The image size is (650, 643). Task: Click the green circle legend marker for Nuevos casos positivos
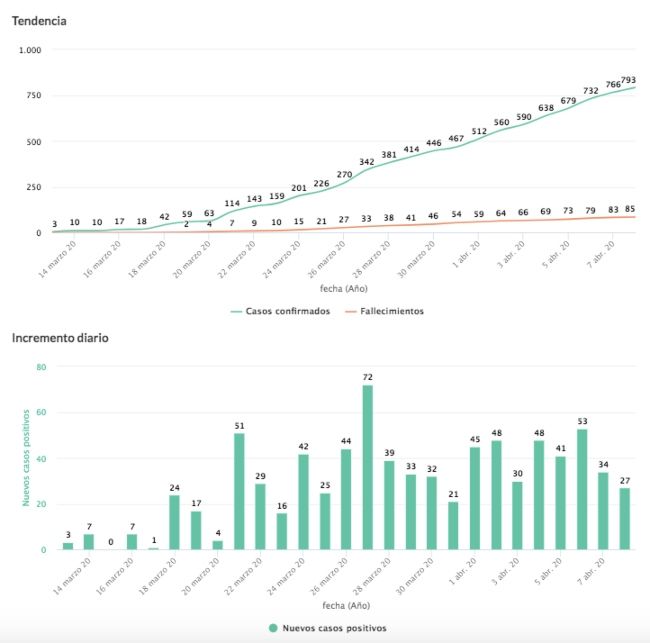point(273,627)
